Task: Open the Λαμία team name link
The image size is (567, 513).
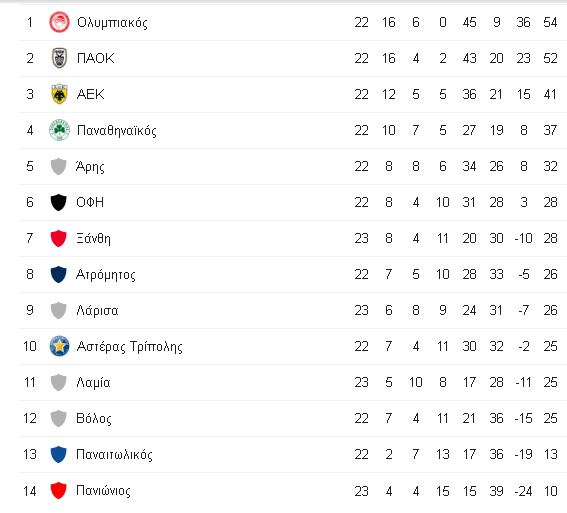Action: click(93, 382)
